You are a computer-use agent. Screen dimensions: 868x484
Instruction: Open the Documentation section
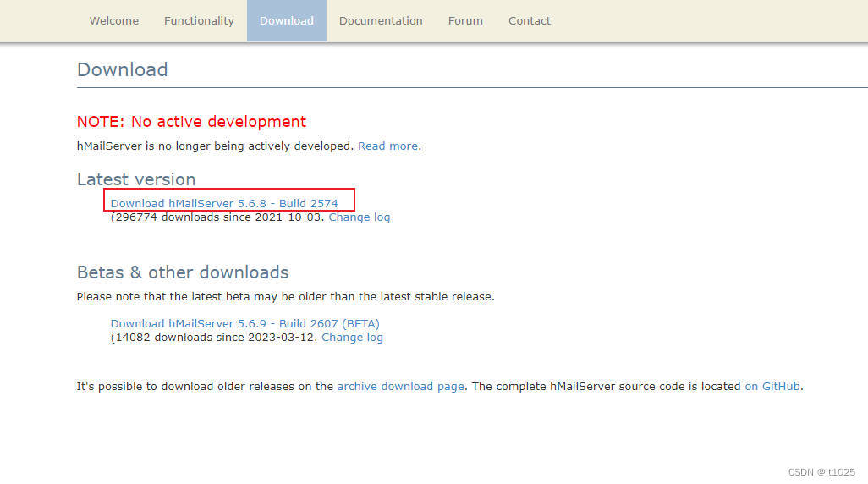click(x=381, y=20)
